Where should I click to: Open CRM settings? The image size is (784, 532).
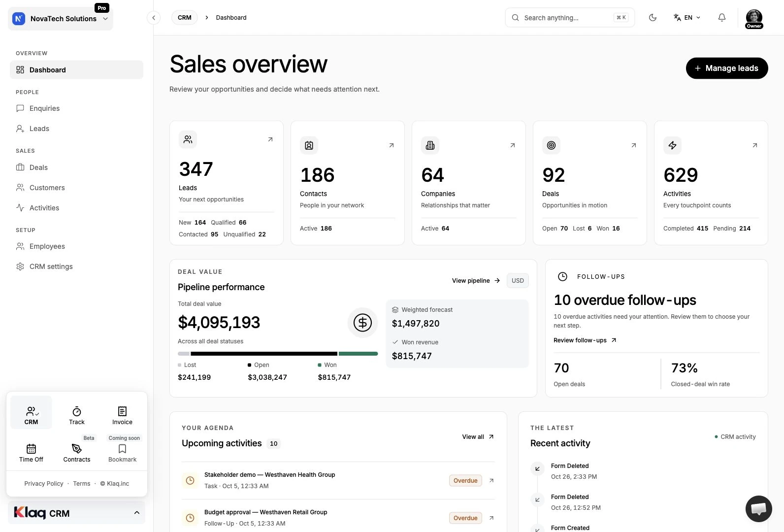[76, 266]
